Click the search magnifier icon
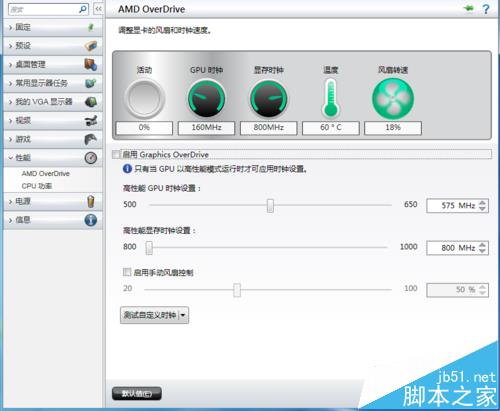 (x=83, y=9)
